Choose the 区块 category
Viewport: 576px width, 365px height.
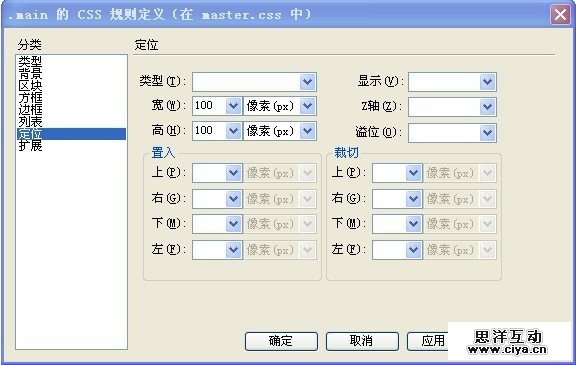[x=30, y=85]
